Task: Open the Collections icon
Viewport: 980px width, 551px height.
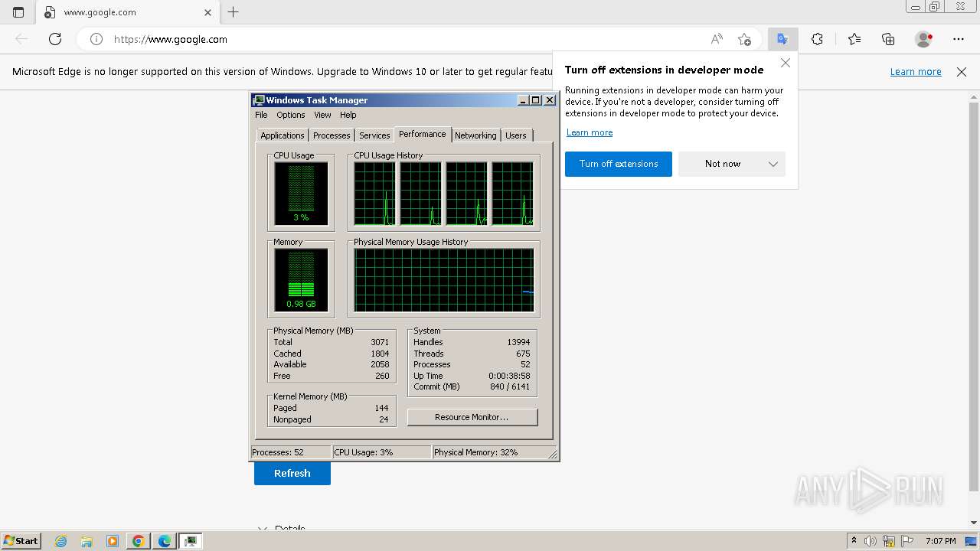Action: 888,39
